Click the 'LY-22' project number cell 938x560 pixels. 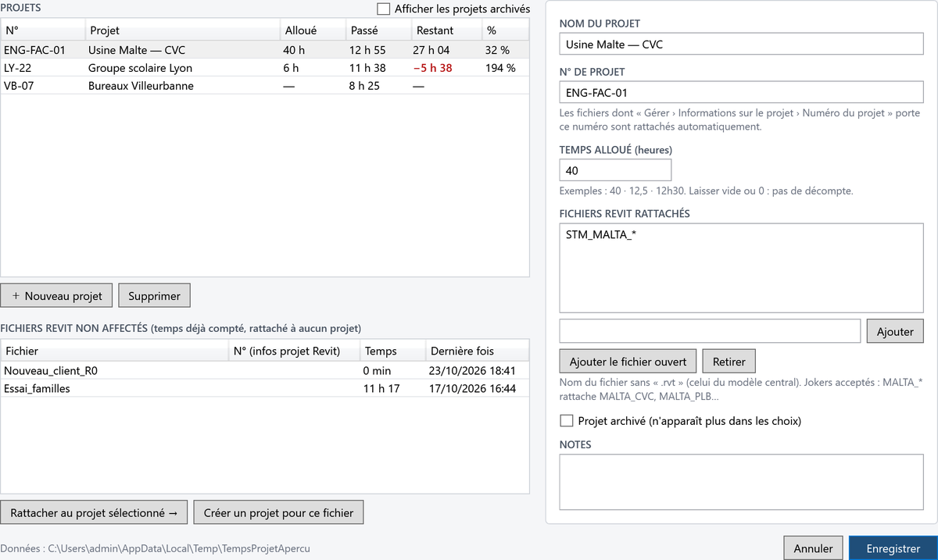click(x=17, y=68)
